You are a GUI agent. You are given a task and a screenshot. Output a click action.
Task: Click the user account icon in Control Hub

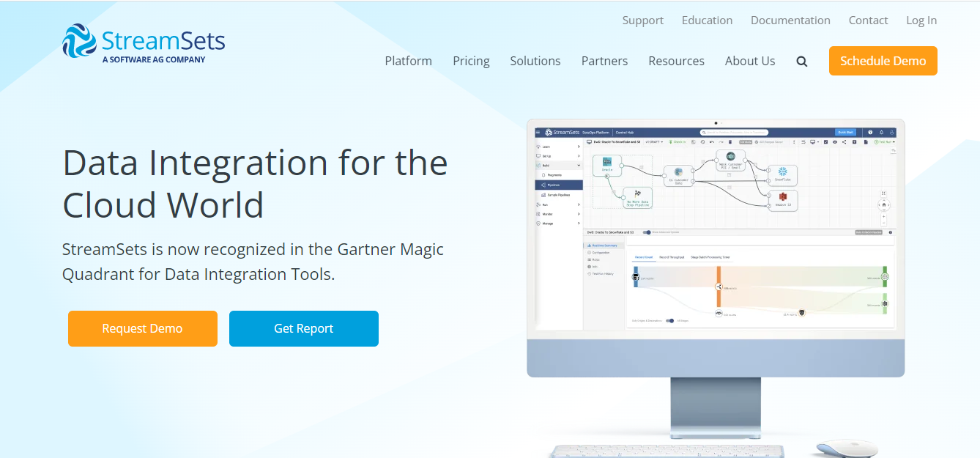891,133
